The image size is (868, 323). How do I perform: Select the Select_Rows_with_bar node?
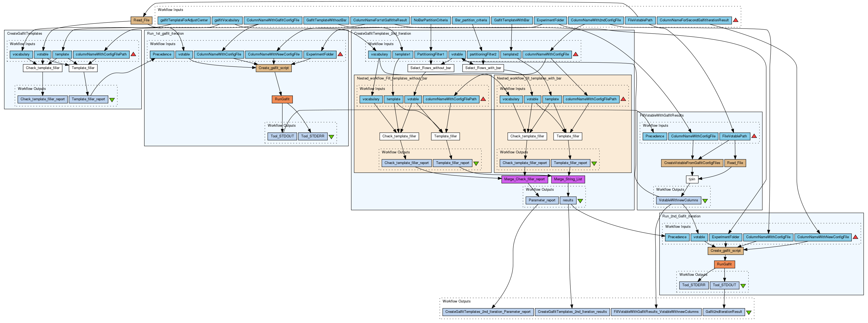483,68
